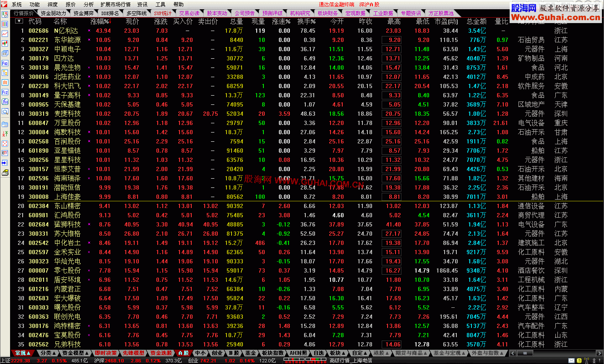Open the 功能 menu
Screen dimensions: 604x364
click(x=35, y=4)
